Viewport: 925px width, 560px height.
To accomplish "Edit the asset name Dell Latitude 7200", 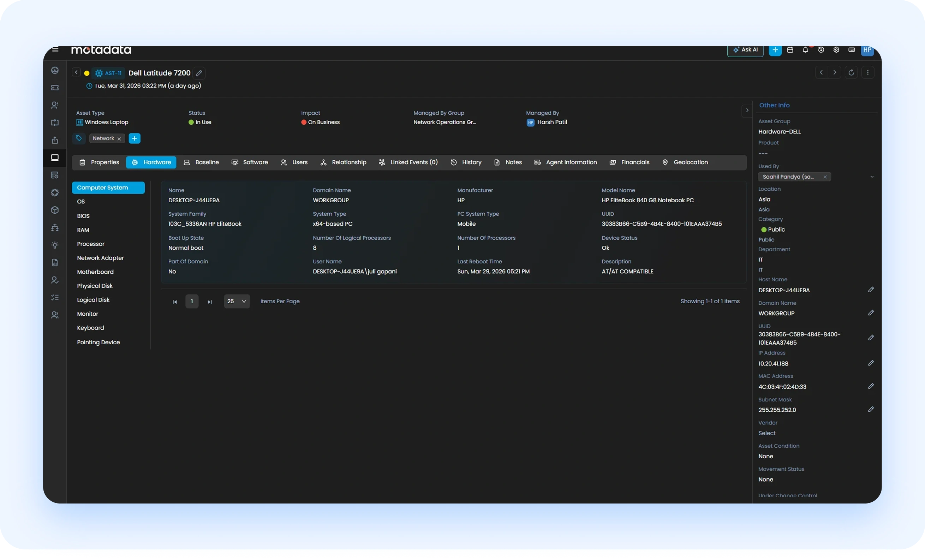I will point(199,73).
